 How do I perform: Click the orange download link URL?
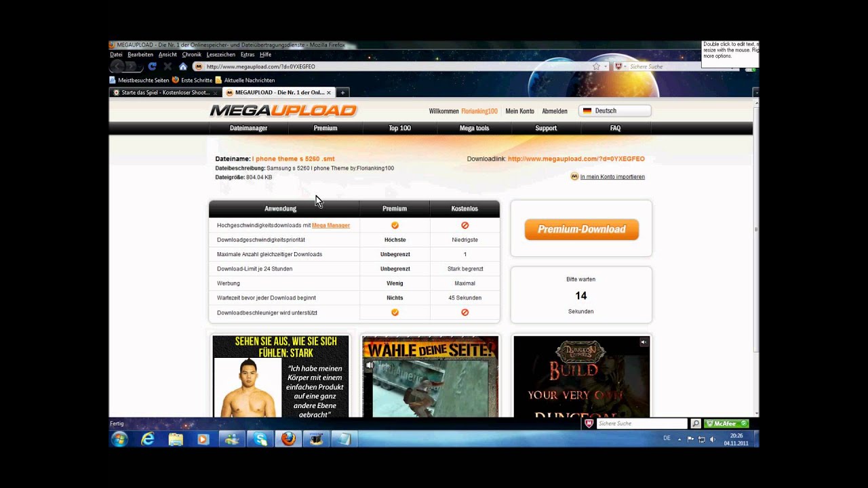pyautogui.click(x=576, y=159)
